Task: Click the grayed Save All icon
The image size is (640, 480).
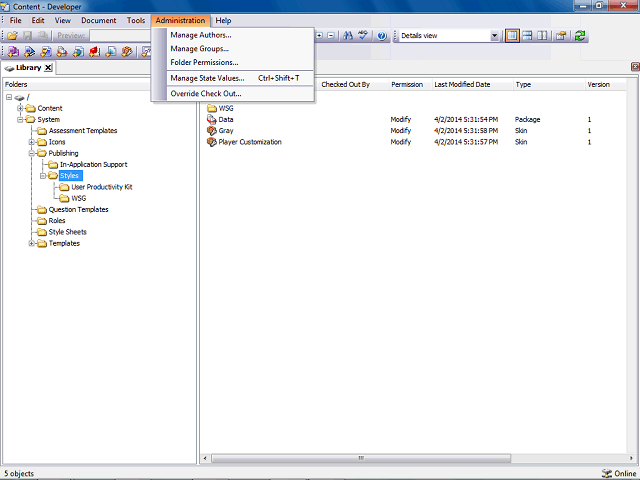Action: point(42,36)
